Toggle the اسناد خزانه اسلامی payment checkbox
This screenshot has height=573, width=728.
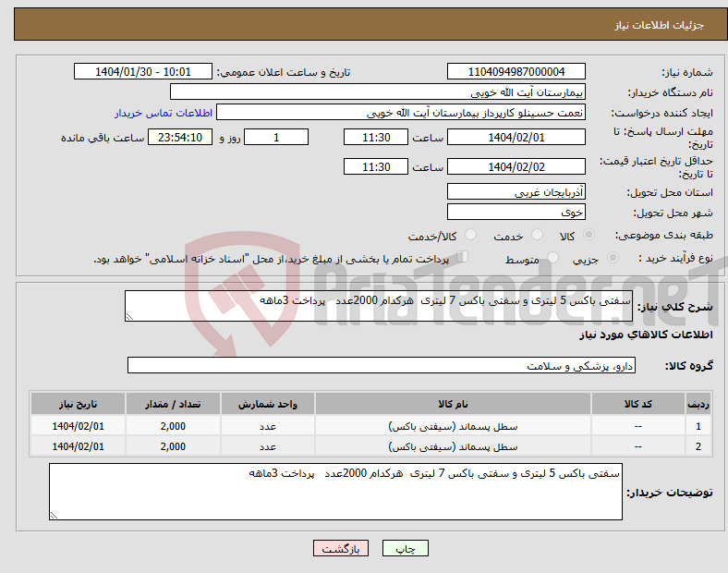(x=463, y=257)
